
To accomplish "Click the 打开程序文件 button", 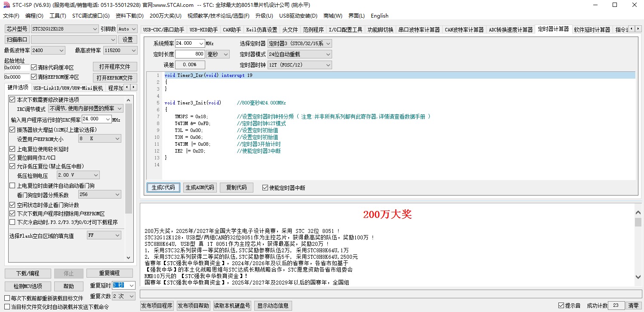I will (x=115, y=67).
